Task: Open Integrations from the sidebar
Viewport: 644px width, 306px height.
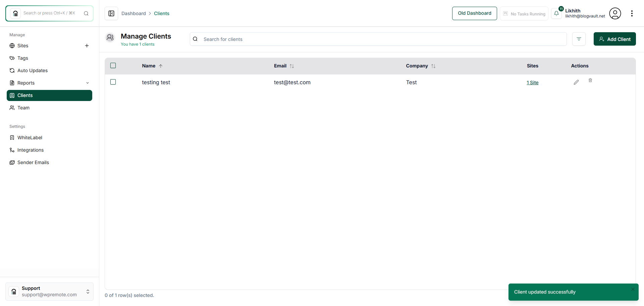Action: click(x=30, y=150)
